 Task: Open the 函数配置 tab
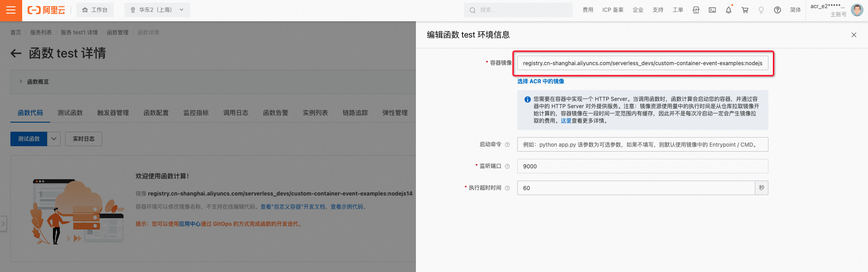pos(156,113)
